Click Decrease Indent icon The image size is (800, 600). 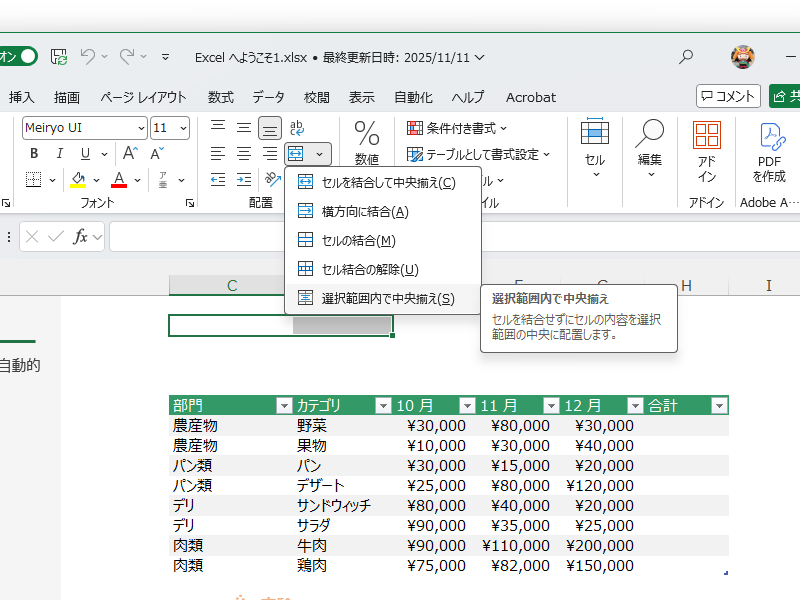[x=218, y=180]
